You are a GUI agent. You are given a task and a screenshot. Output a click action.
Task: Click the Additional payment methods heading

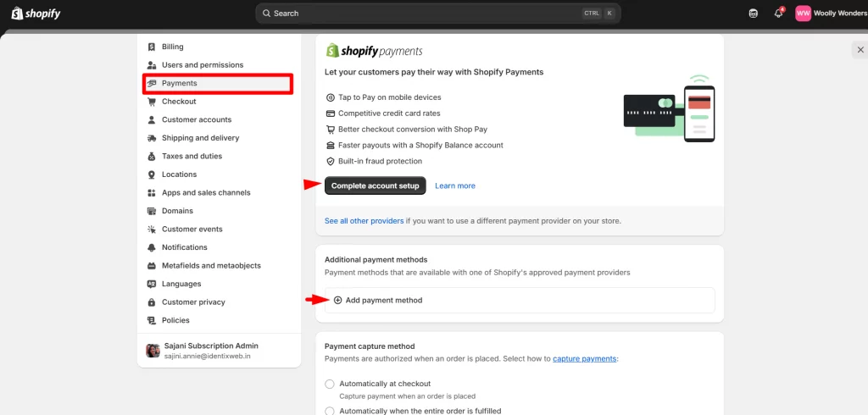[376, 259]
